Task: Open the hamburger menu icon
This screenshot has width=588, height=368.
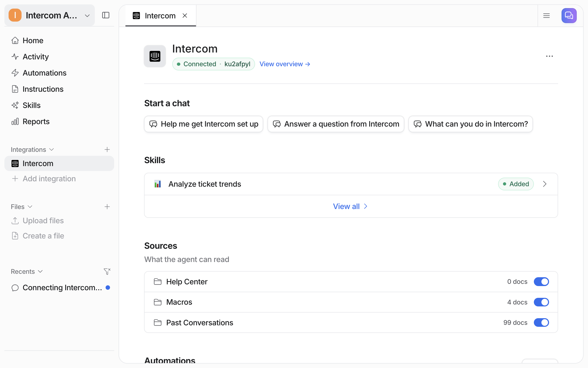Action: pos(547,16)
